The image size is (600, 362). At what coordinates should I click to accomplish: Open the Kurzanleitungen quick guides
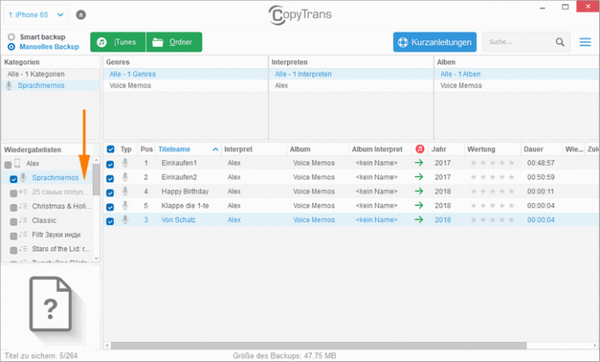(435, 42)
